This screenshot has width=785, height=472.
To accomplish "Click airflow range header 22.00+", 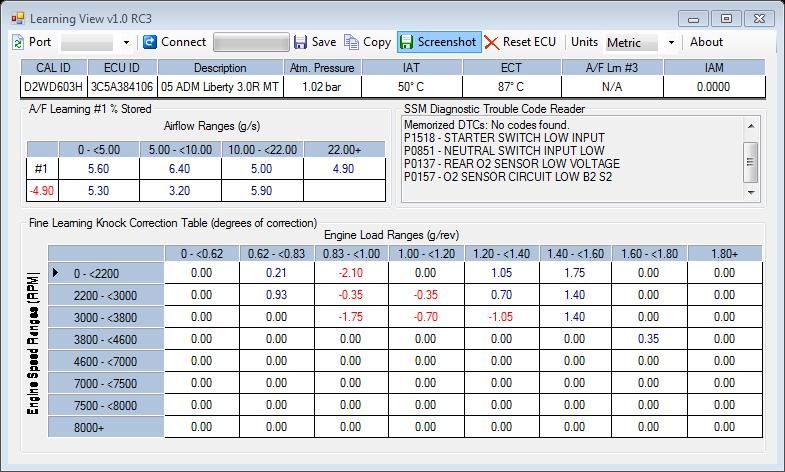I will [344, 150].
